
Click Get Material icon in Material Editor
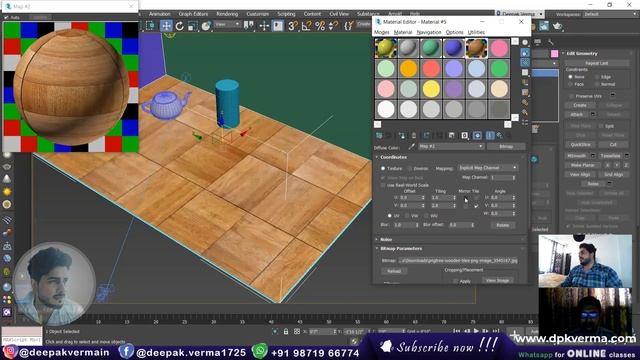click(379, 136)
